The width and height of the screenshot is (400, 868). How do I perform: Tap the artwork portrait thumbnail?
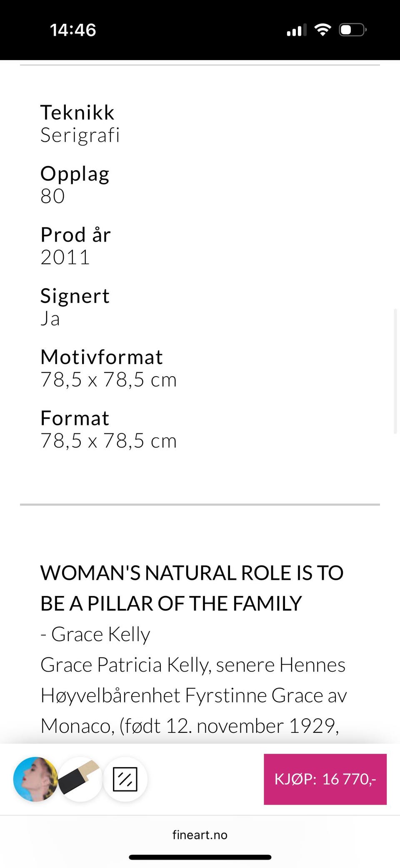click(35, 779)
